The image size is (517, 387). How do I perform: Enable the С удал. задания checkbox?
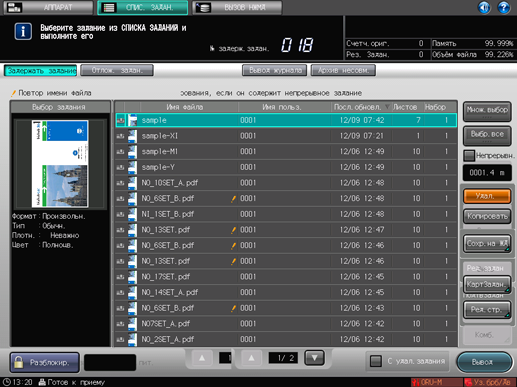coord(376,361)
